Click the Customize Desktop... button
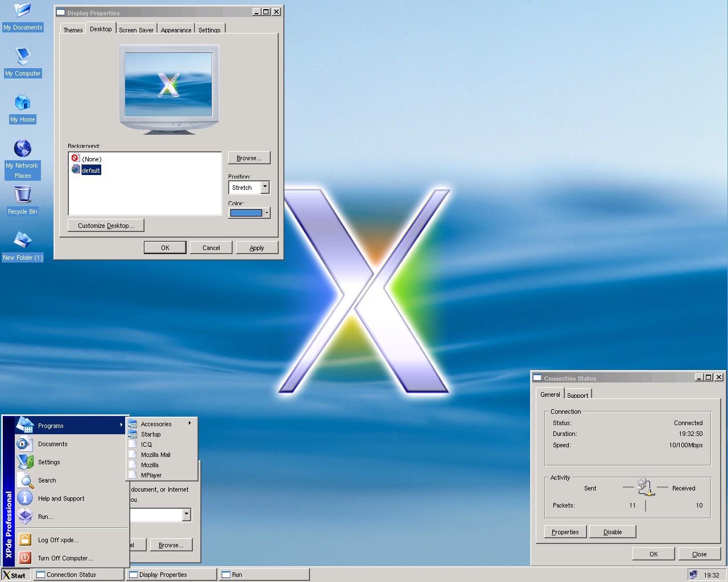This screenshot has width=728, height=582. click(106, 226)
